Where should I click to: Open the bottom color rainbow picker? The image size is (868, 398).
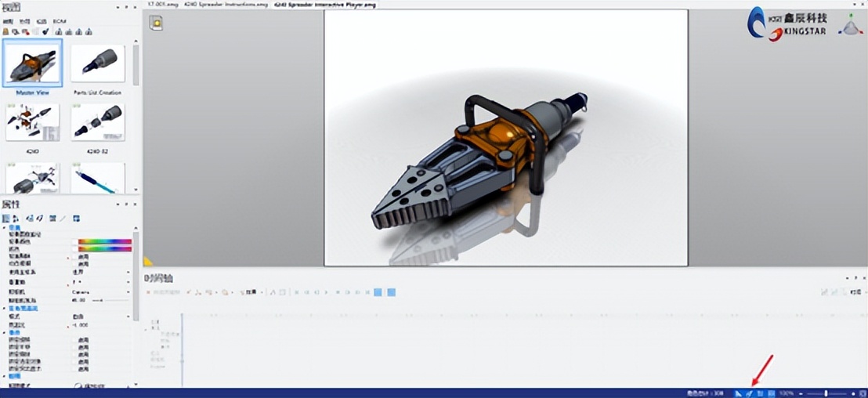point(105,248)
